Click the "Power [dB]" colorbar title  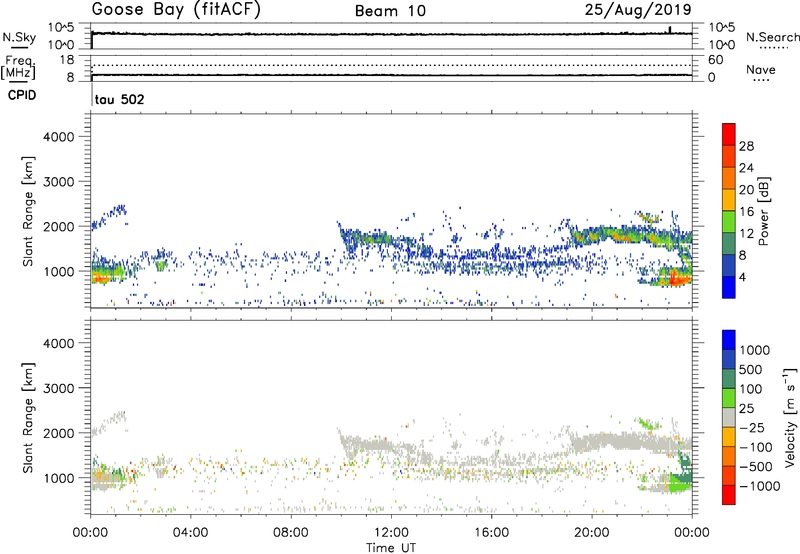764,211
